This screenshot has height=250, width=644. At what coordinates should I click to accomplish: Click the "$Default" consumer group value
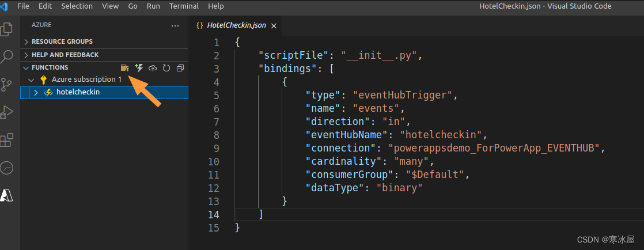[435, 175]
